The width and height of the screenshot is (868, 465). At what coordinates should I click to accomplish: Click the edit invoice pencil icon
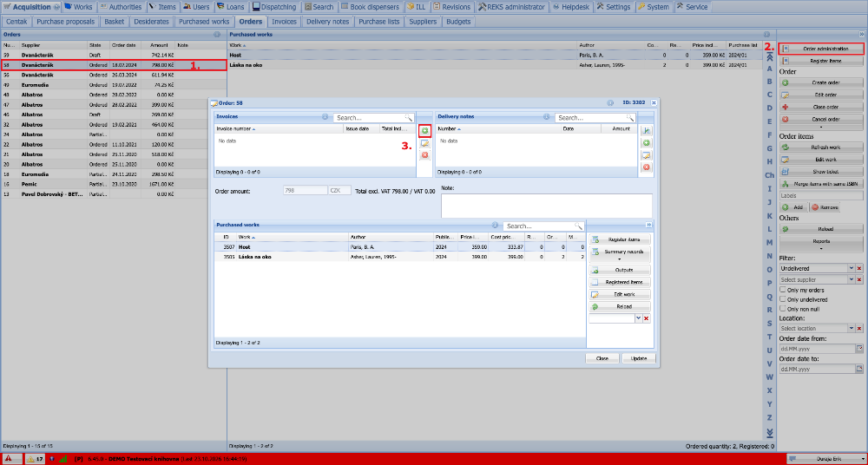[x=424, y=143]
